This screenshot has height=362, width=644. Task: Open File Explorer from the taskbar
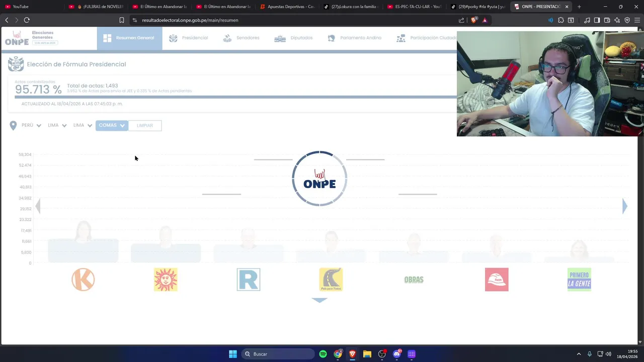tap(367, 354)
